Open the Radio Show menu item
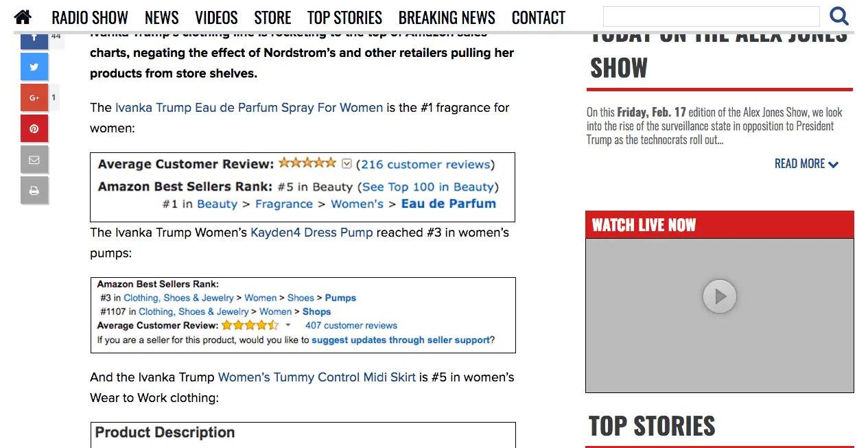Image resolution: width=868 pixels, height=448 pixels. coord(90,18)
